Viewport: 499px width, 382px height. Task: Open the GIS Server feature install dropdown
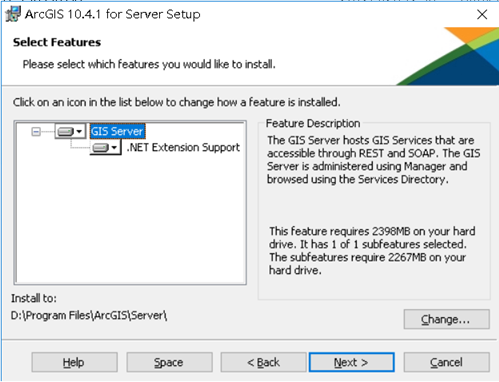pyautogui.click(x=70, y=131)
